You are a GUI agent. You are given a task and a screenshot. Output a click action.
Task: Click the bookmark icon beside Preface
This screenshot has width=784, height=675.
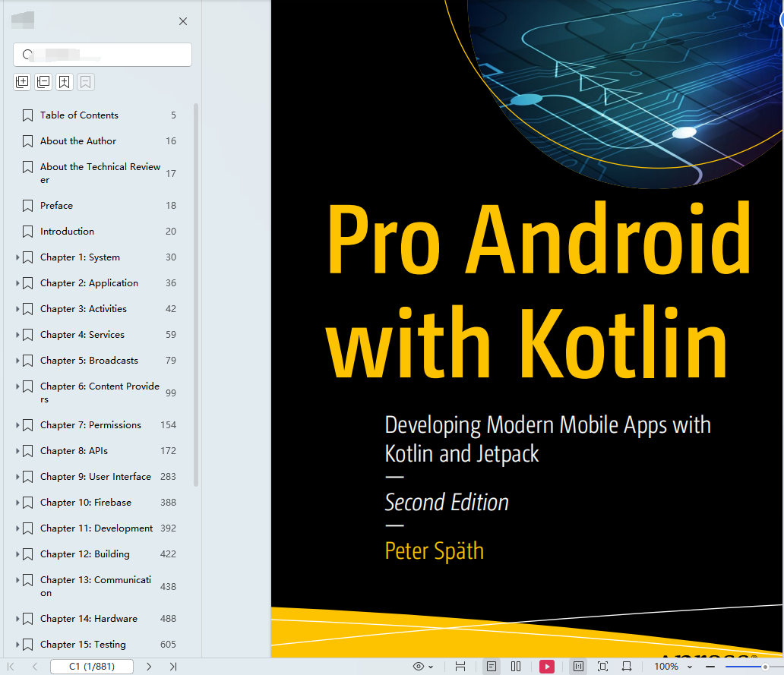click(28, 206)
